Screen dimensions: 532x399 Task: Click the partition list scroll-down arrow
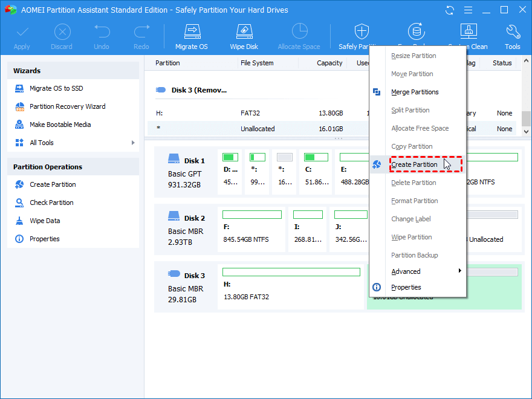tap(526, 132)
